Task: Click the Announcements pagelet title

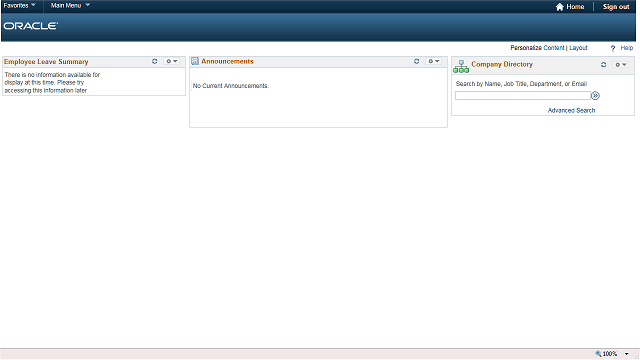Action: coord(227,61)
